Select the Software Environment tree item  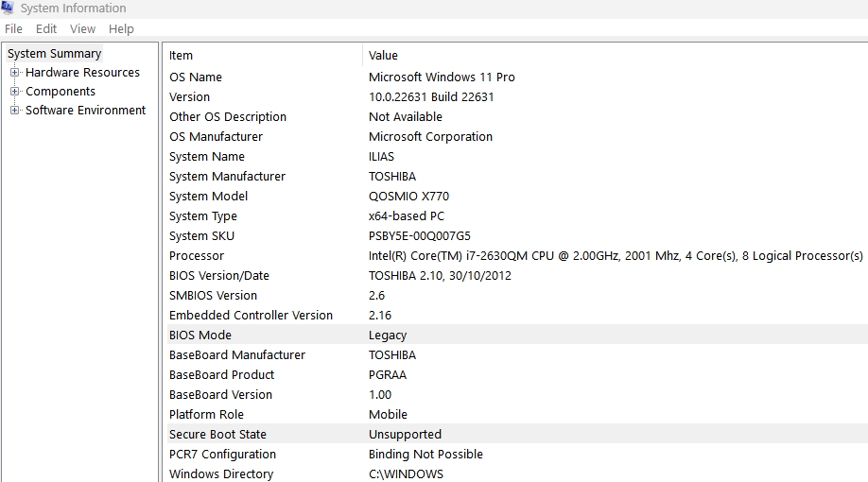point(86,111)
